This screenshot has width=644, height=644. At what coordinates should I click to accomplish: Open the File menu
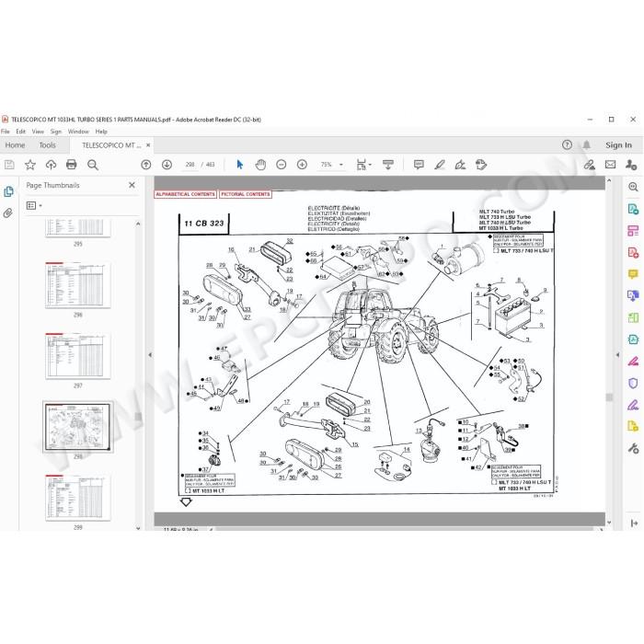[6, 132]
